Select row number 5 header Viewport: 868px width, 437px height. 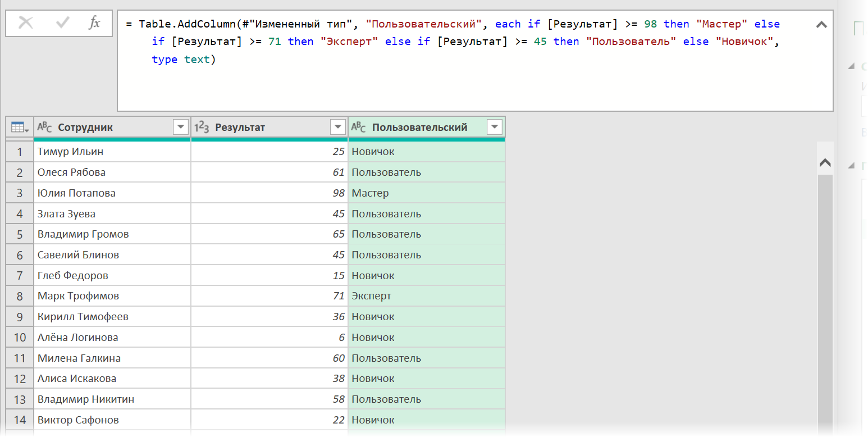[x=20, y=234]
